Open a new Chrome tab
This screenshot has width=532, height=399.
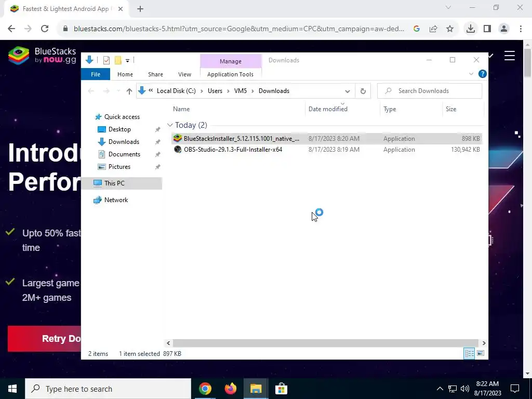(140, 9)
